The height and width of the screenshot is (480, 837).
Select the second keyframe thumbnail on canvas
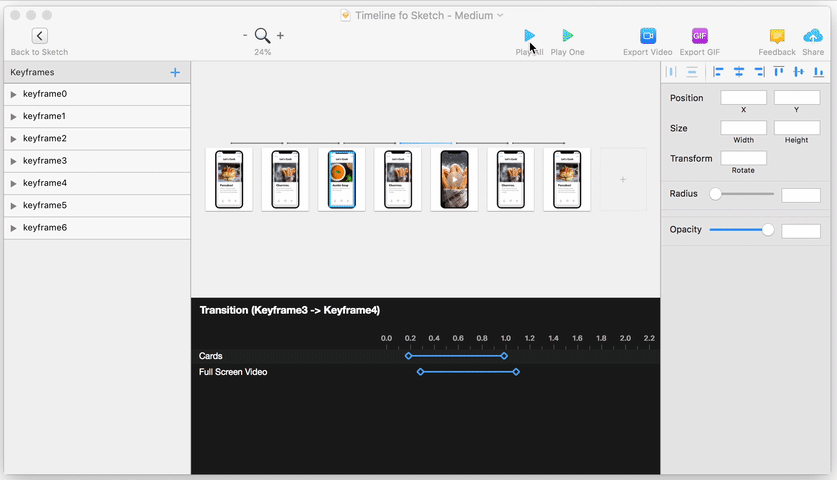coord(285,179)
